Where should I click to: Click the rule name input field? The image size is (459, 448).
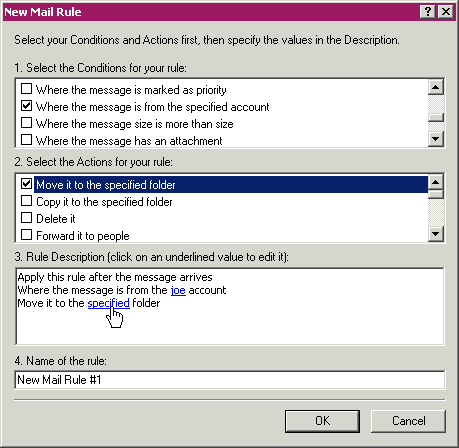tap(230, 380)
